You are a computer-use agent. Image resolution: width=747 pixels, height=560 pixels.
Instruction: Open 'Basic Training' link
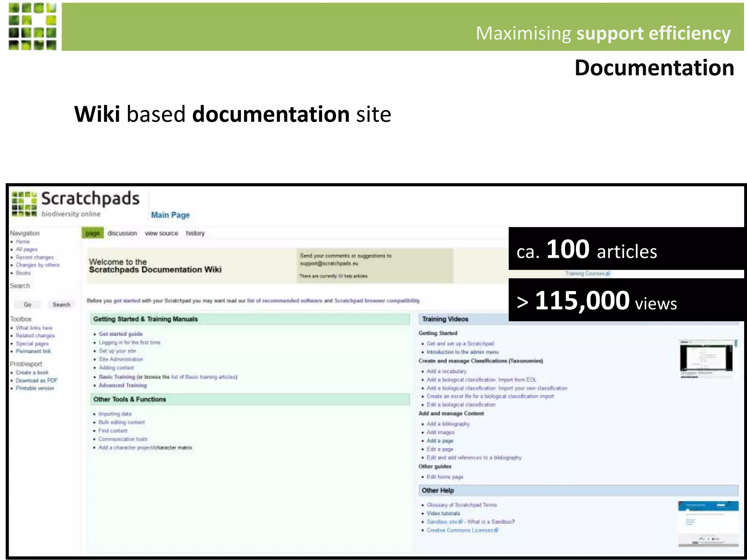pos(117,377)
